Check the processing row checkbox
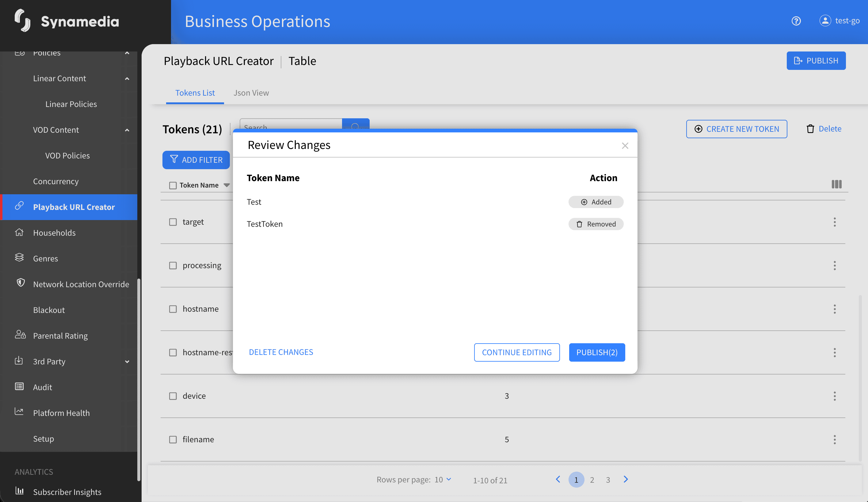Image resolution: width=868 pixels, height=502 pixels. click(173, 265)
